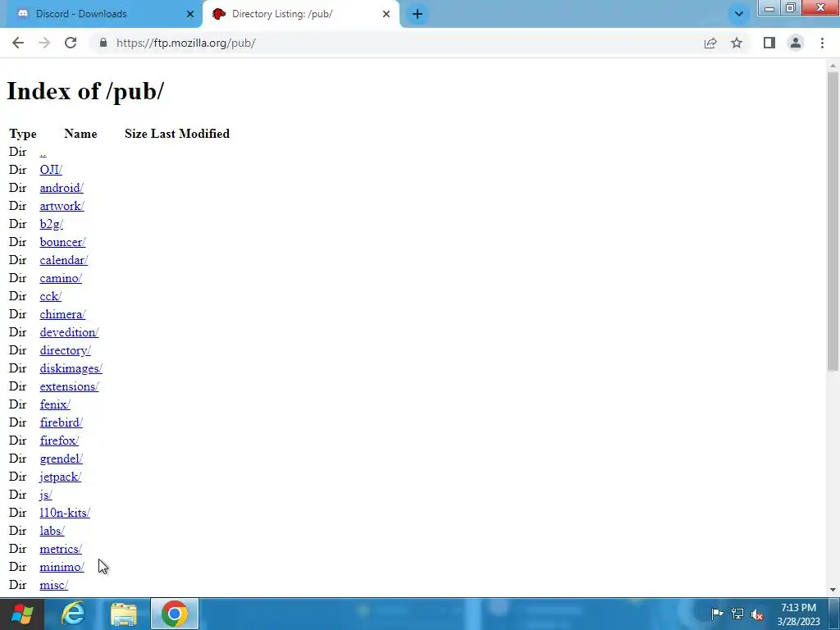This screenshot has width=840, height=630.
Task: Click the Index of /pub/ heading
Action: pyautogui.click(x=85, y=91)
